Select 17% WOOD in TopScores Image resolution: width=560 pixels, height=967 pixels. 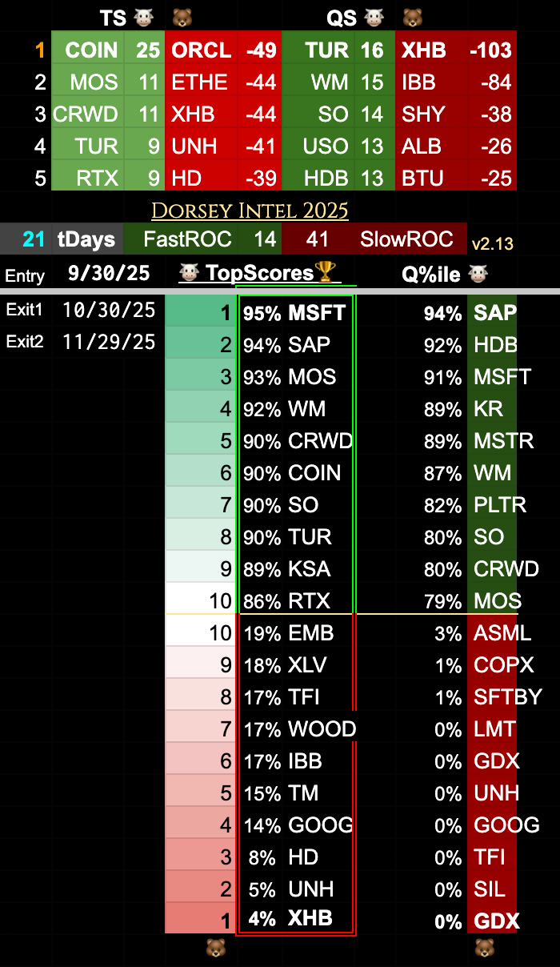click(299, 729)
